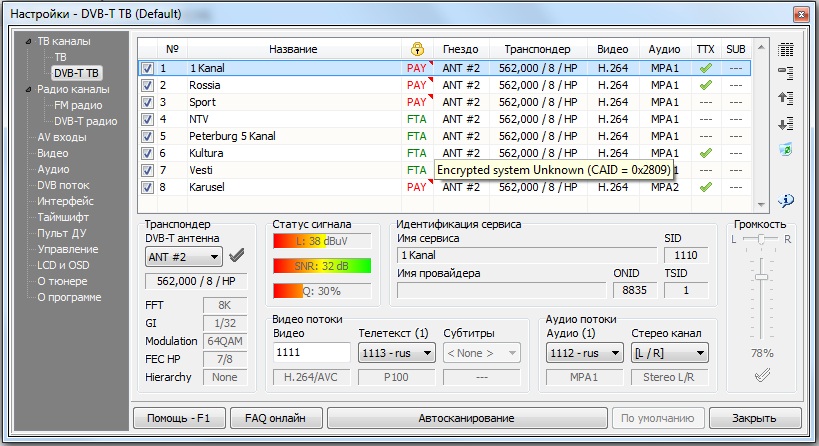Viewport: 819px width, 446px height.
Task: Open the stereo channel [L / R] dropdown
Action: (669, 353)
